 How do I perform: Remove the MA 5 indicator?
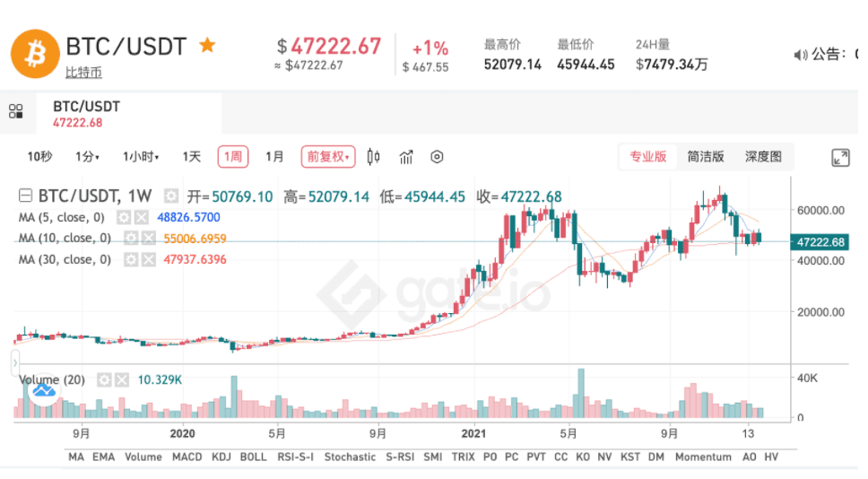[x=142, y=218]
